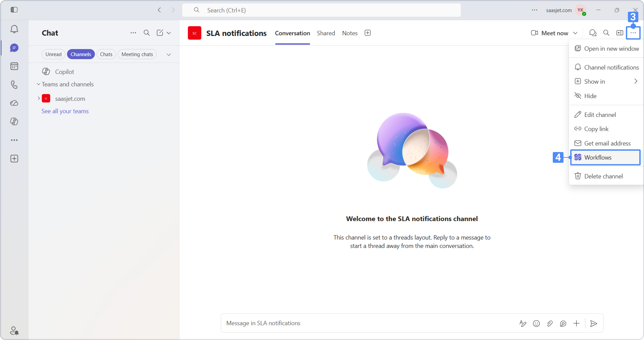Open the Meet now dropdown arrow
The height and width of the screenshot is (340, 644).
pyautogui.click(x=575, y=33)
